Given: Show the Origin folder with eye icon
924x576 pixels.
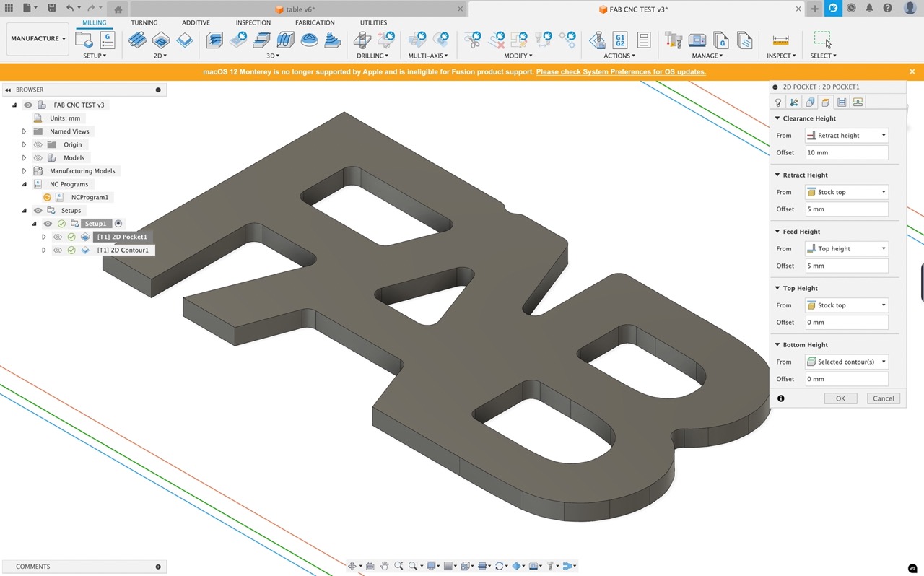Looking at the screenshot, I should pyautogui.click(x=38, y=144).
